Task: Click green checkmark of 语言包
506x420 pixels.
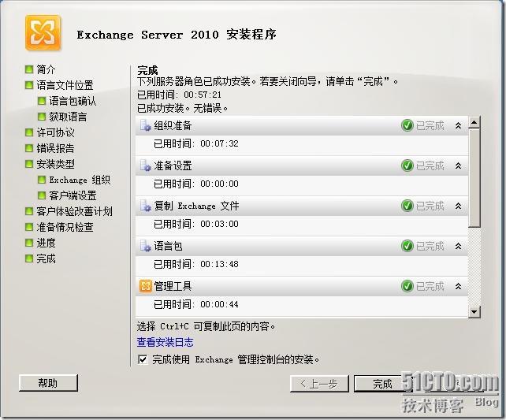Action: pos(407,246)
